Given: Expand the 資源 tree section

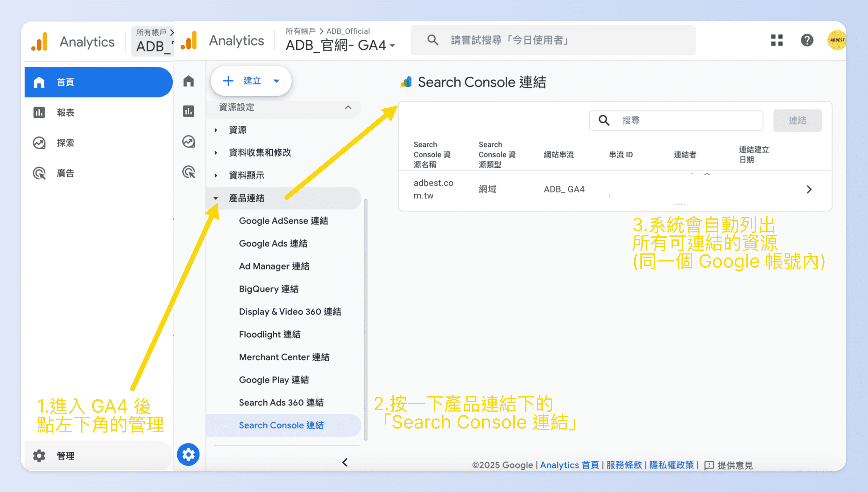Looking at the screenshot, I should coord(216,130).
